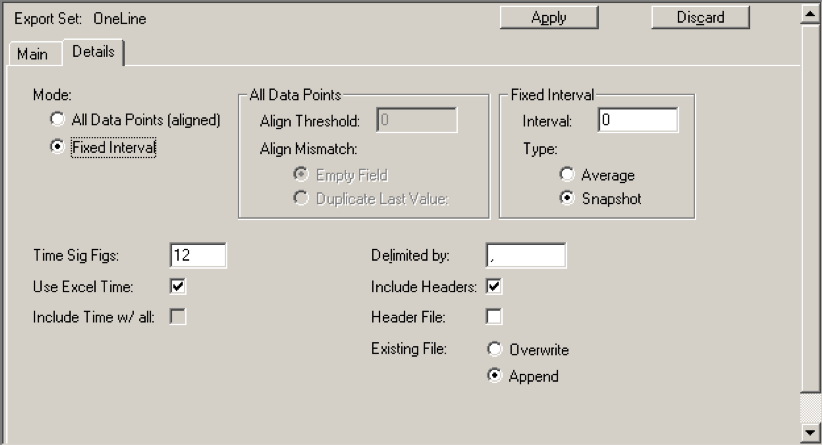
Task: Click the Discard button
Action: [701, 17]
